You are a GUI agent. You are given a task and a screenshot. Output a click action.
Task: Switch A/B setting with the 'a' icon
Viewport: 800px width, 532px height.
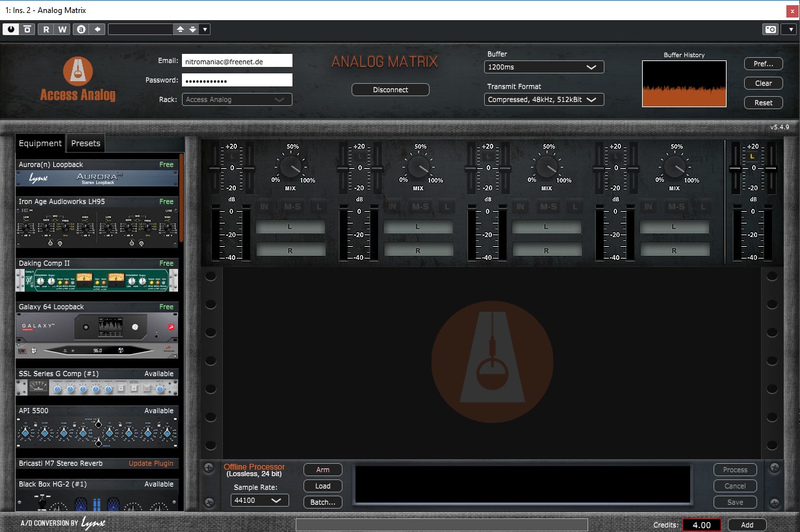click(x=81, y=29)
